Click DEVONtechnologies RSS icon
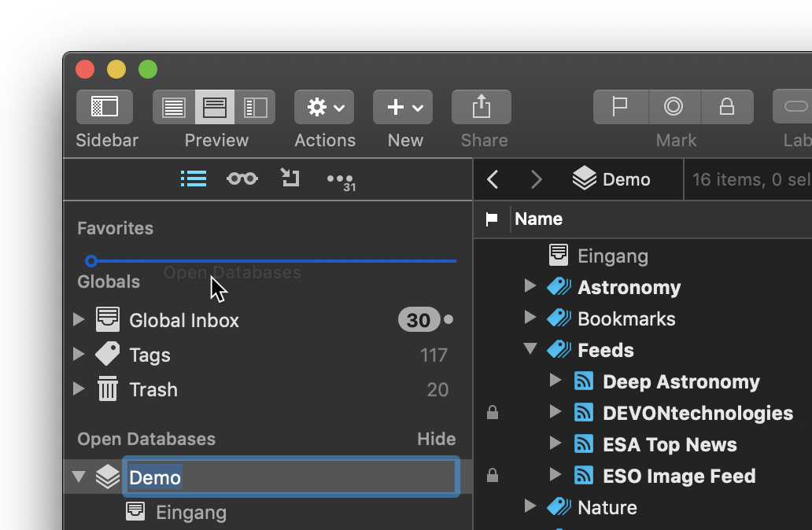 [x=584, y=413]
